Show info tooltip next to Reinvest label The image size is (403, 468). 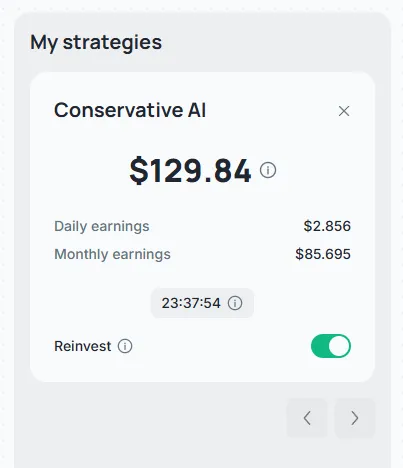(x=125, y=346)
